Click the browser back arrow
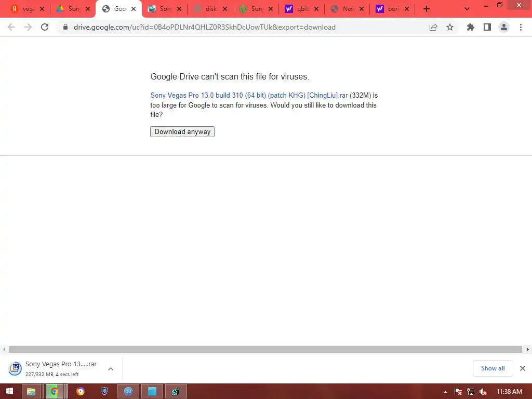 (11, 27)
